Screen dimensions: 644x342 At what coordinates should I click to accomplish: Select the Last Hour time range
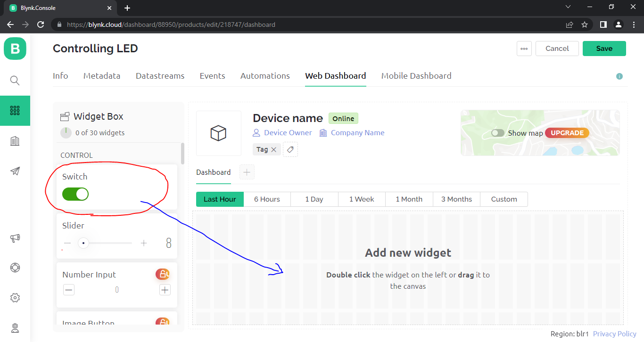pyautogui.click(x=220, y=199)
